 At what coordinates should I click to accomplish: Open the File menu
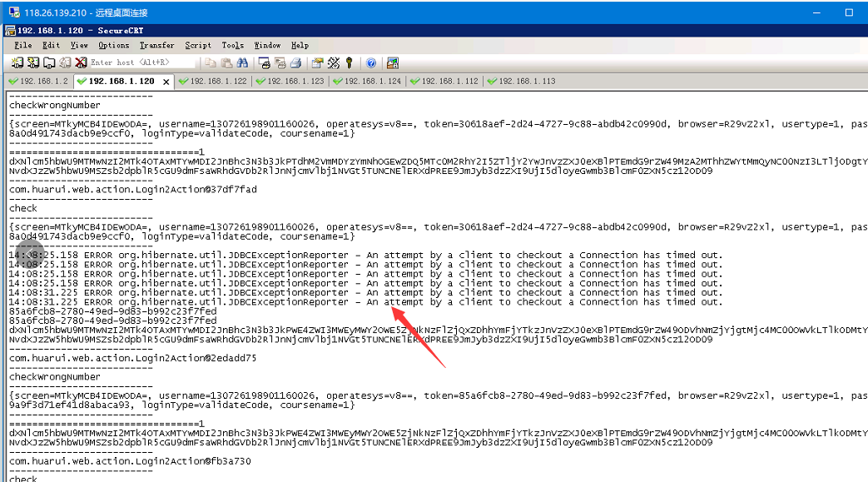[x=23, y=46]
